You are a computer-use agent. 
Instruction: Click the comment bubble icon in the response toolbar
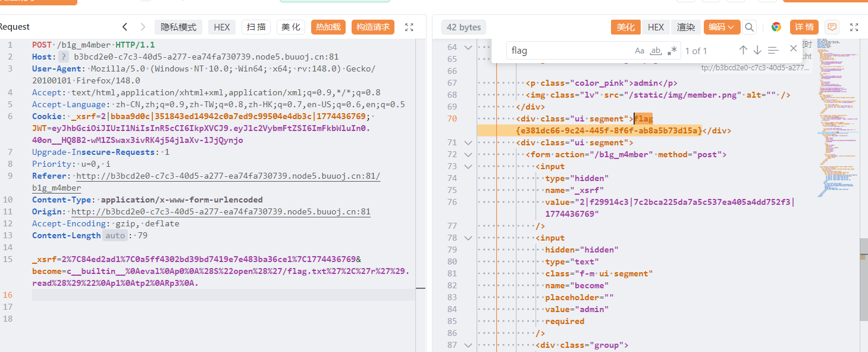pos(832,27)
